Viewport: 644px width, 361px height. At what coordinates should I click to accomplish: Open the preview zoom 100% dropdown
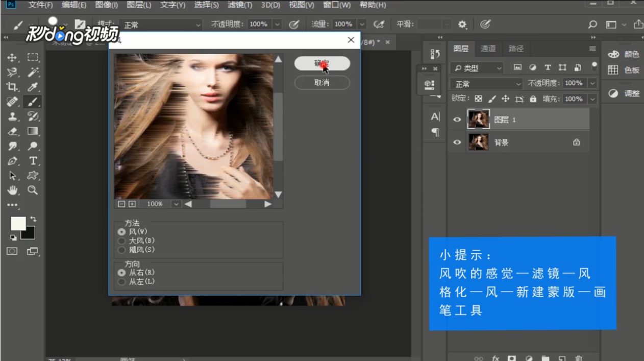pyautogui.click(x=176, y=204)
